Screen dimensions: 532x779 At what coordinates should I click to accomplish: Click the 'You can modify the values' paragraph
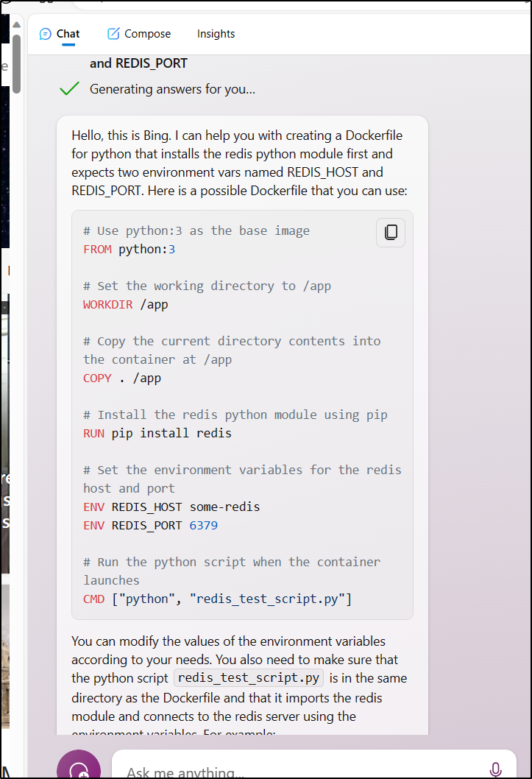pos(239,685)
